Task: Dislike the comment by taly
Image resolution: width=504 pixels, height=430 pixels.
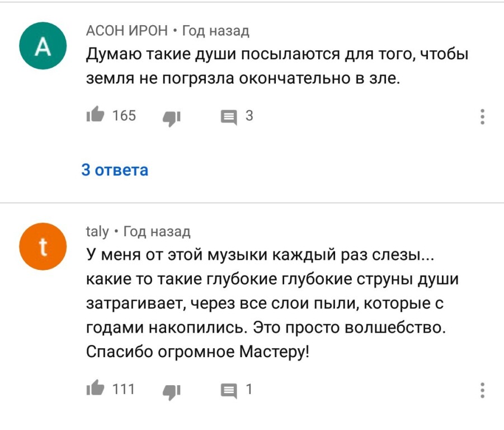Action: (171, 390)
